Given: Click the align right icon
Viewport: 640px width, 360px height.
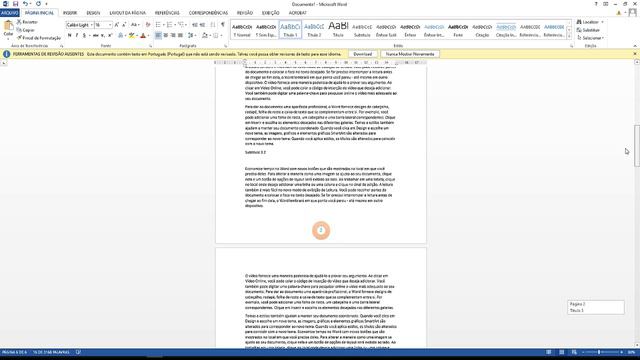Looking at the screenshot, I should pyautogui.click(x=173, y=36).
